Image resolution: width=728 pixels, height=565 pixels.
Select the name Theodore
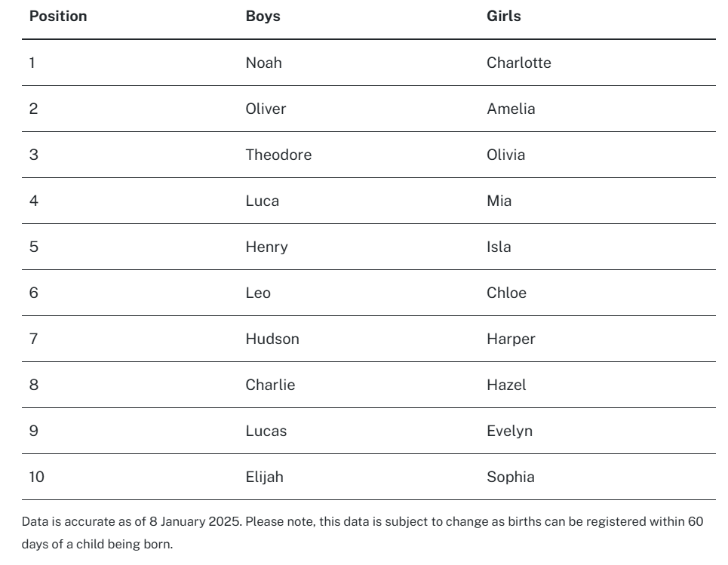278,155
